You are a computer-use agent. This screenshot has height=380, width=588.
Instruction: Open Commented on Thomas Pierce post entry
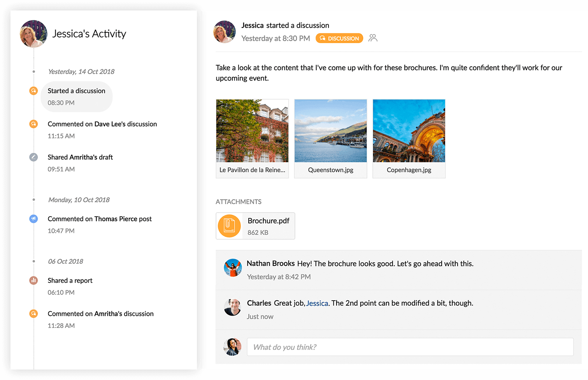tap(100, 224)
